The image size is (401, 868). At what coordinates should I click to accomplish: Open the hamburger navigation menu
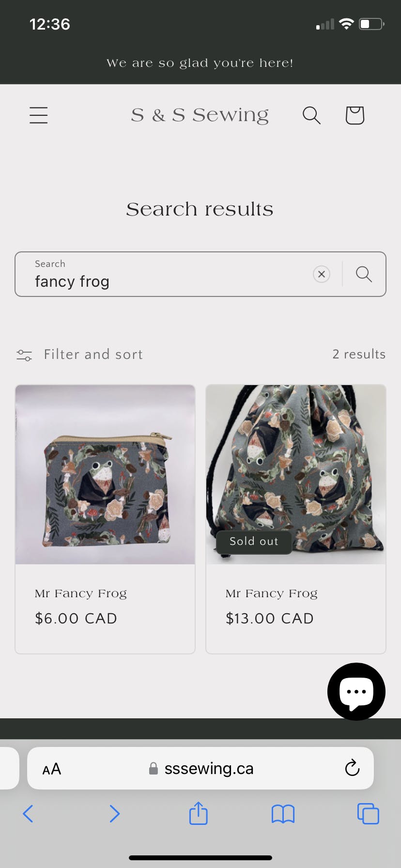39,115
